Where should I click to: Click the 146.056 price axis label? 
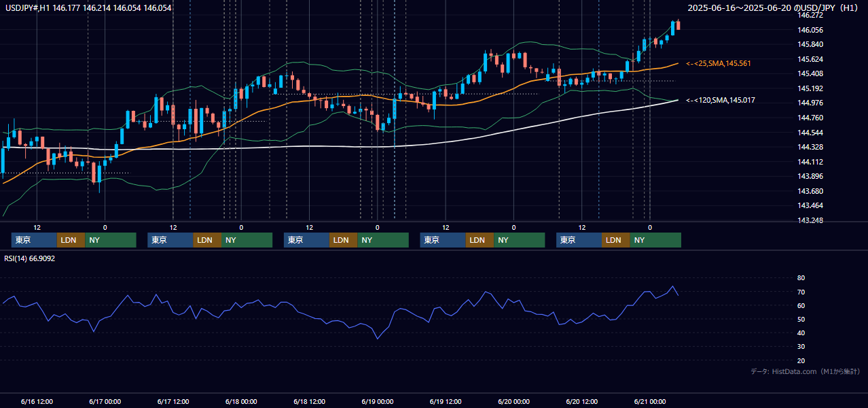[x=810, y=30]
